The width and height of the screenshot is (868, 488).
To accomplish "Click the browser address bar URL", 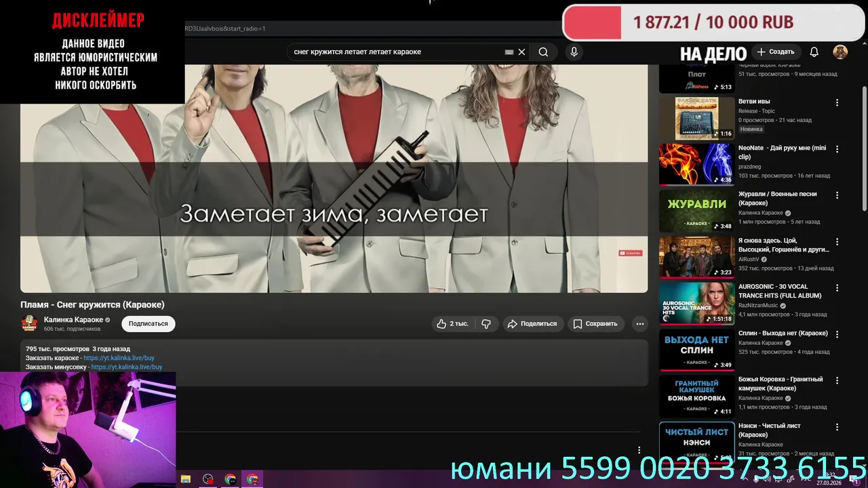I will point(226,28).
